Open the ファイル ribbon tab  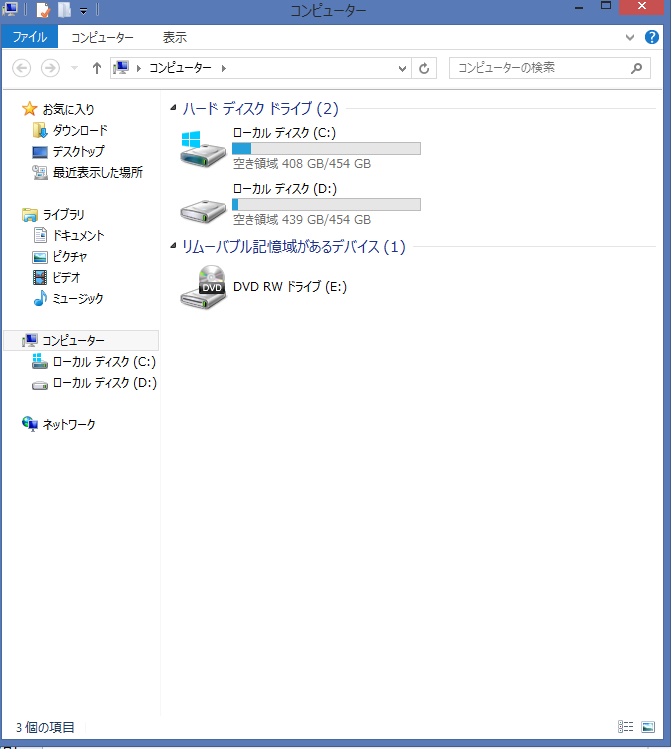point(30,37)
